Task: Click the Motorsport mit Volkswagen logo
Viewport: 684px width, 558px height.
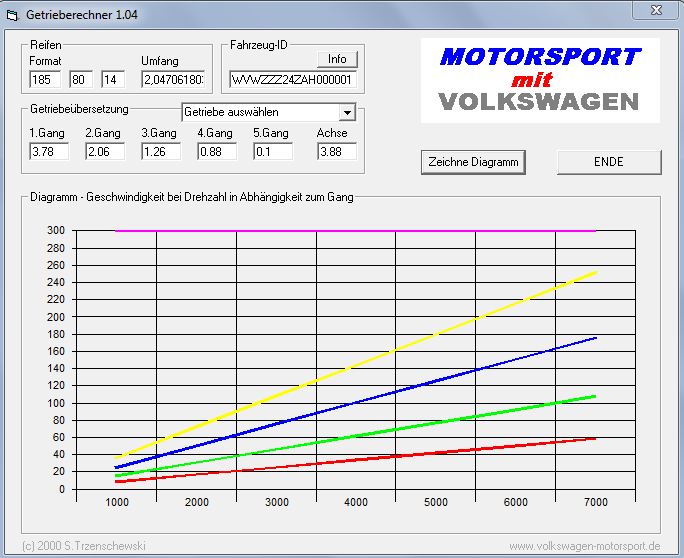Action: click(539, 80)
